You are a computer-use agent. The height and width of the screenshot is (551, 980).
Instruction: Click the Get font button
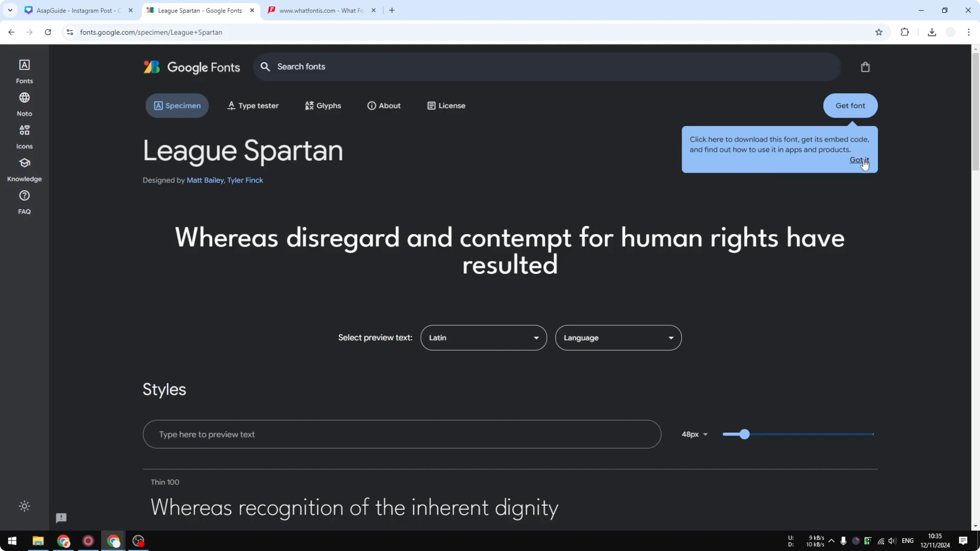(x=850, y=105)
